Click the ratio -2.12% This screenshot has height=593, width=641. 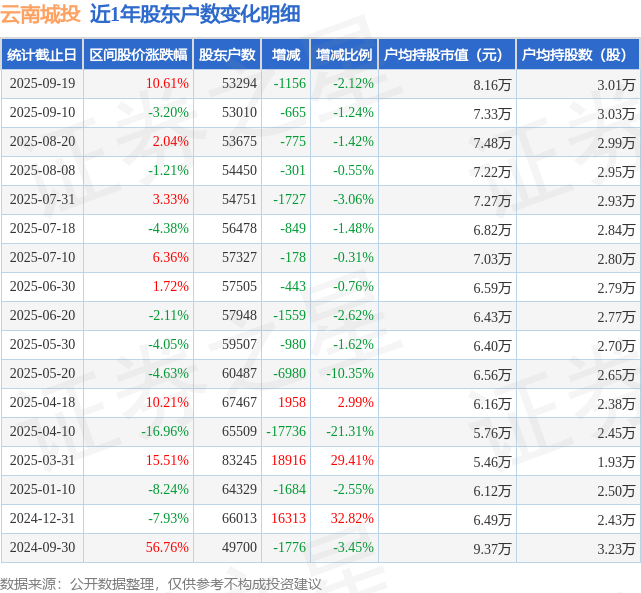tap(354, 83)
